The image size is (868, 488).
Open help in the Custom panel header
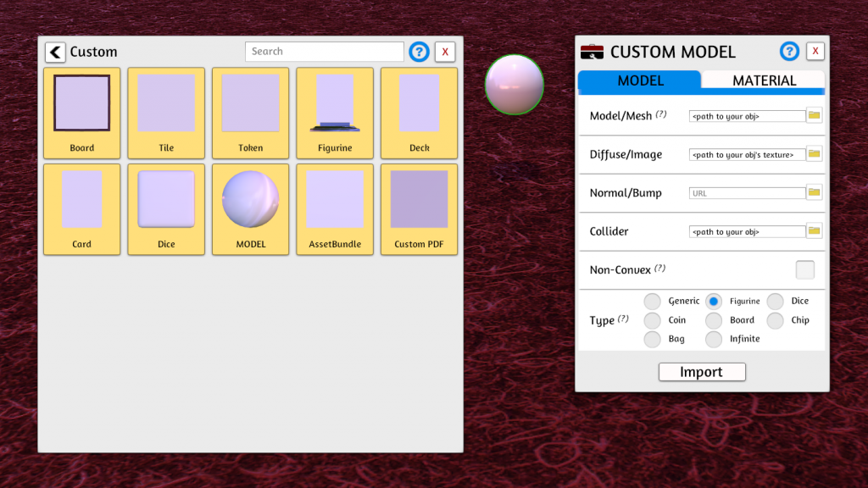pos(419,52)
